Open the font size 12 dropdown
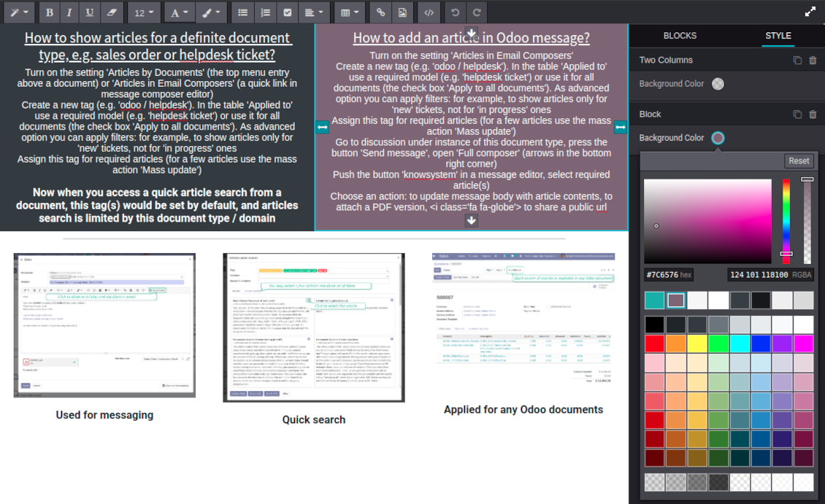Screen dimensions: 825x504 [144, 12]
